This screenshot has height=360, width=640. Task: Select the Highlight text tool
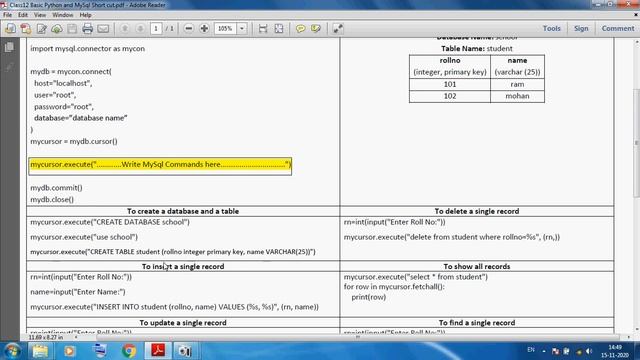click(x=316, y=29)
